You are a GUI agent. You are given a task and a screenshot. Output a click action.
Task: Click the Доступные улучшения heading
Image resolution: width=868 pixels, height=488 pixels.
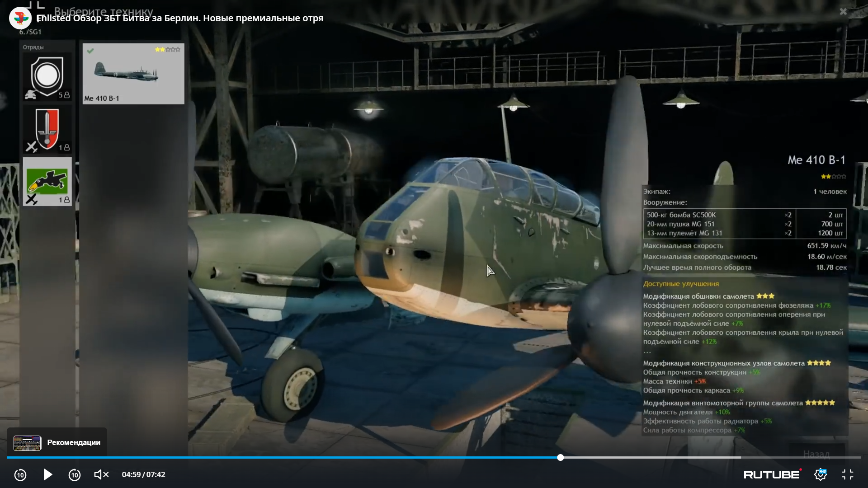tap(681, 284)
